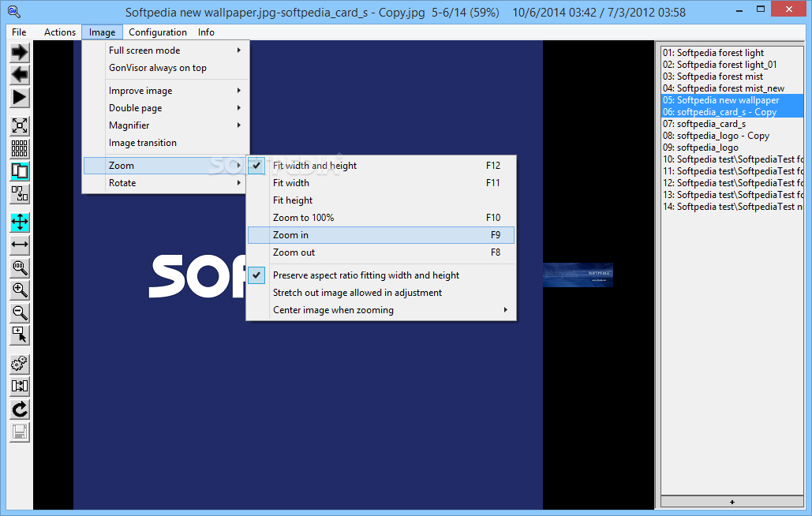Viewport: 812px width, 516px height.
Task: Select file 06: softpedia_card_s - Copy
Action: pyautogui.click(x=732, y=112)
